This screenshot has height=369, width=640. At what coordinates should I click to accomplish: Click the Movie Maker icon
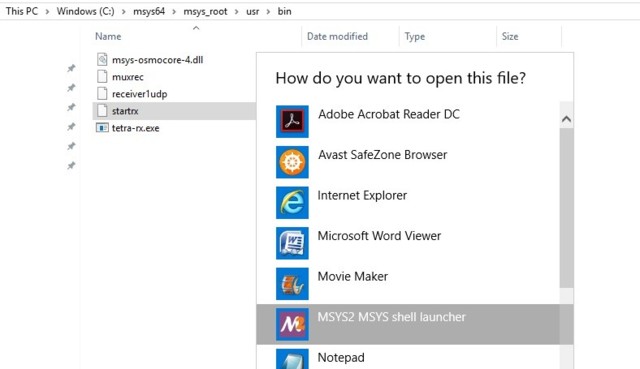292,284
